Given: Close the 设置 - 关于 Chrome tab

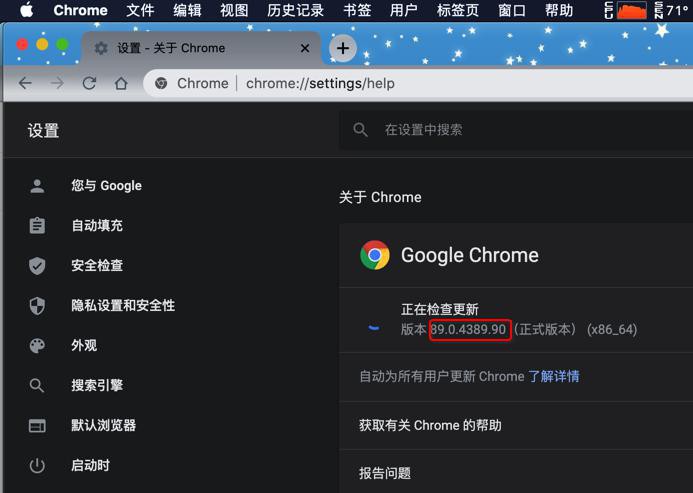Looking at the screenshot, I should [x=305, y=48].
